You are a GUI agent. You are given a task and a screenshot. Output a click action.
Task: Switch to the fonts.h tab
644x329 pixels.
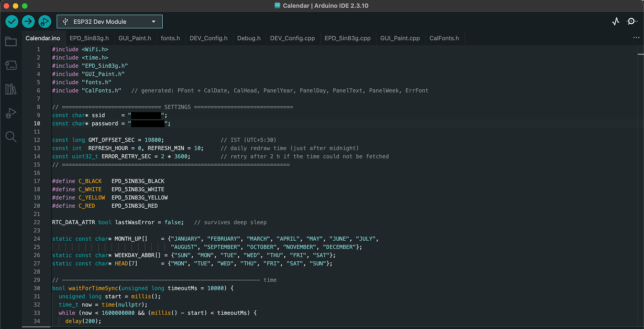(170, 38)
